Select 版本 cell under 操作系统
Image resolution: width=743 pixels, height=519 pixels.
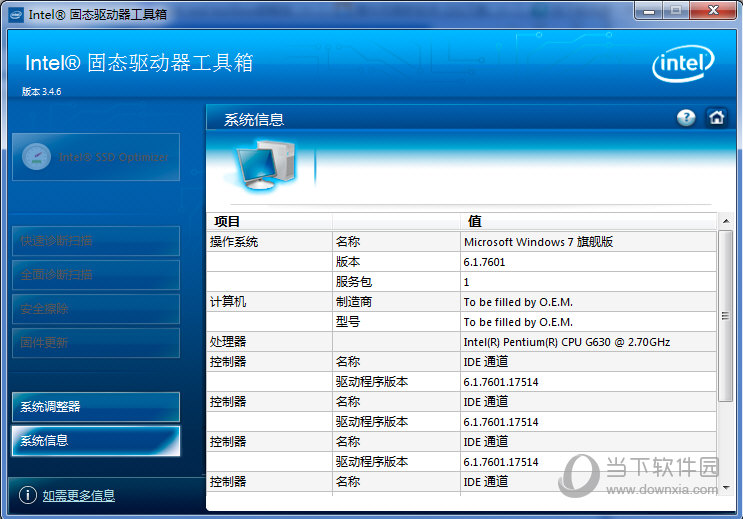point(396,262)
